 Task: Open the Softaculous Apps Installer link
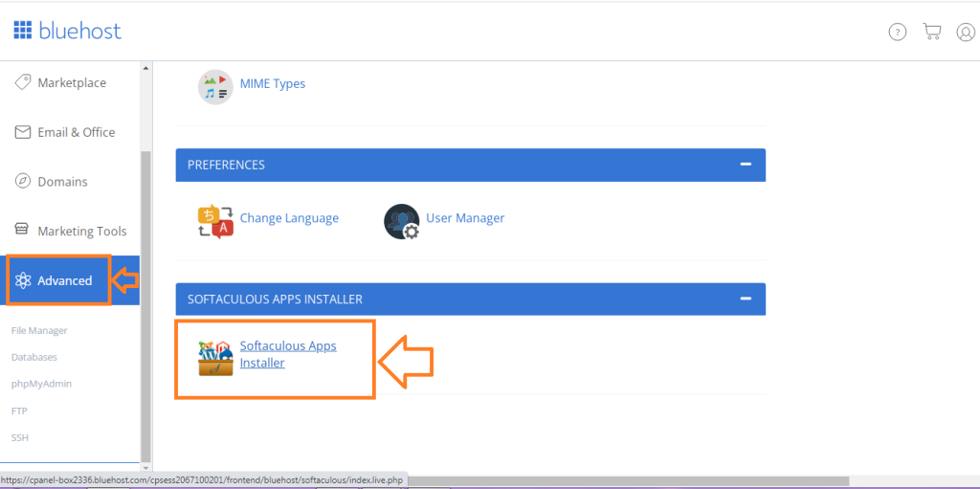tap(288, 354)
